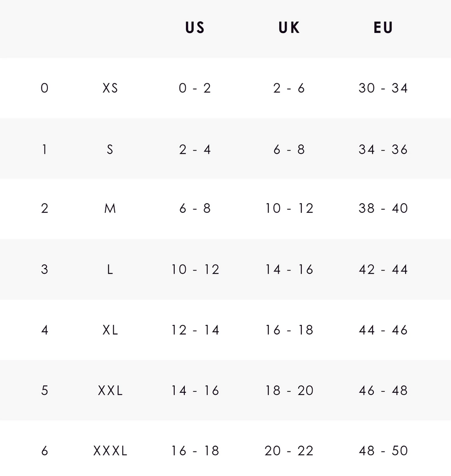Click the XL size label
The width and height of the screenshot is (451, 476).
(110, 330)
